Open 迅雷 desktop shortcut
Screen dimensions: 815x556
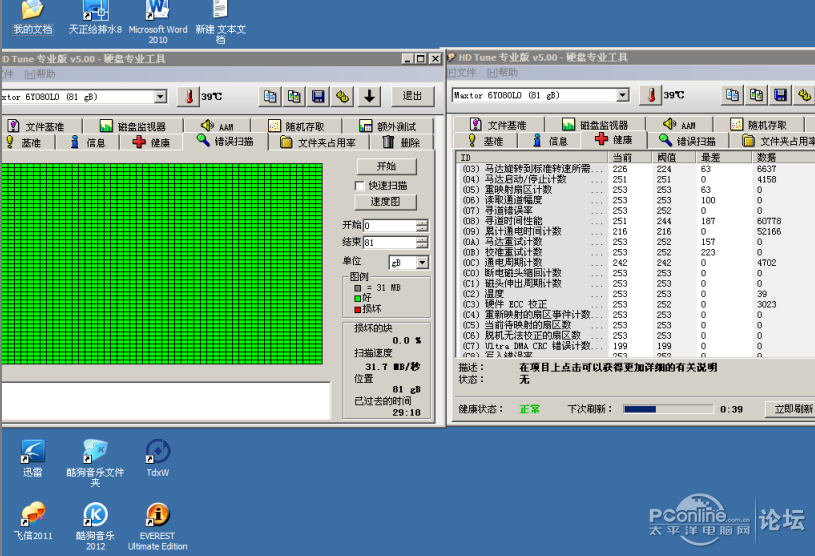(x=33, y=458)
